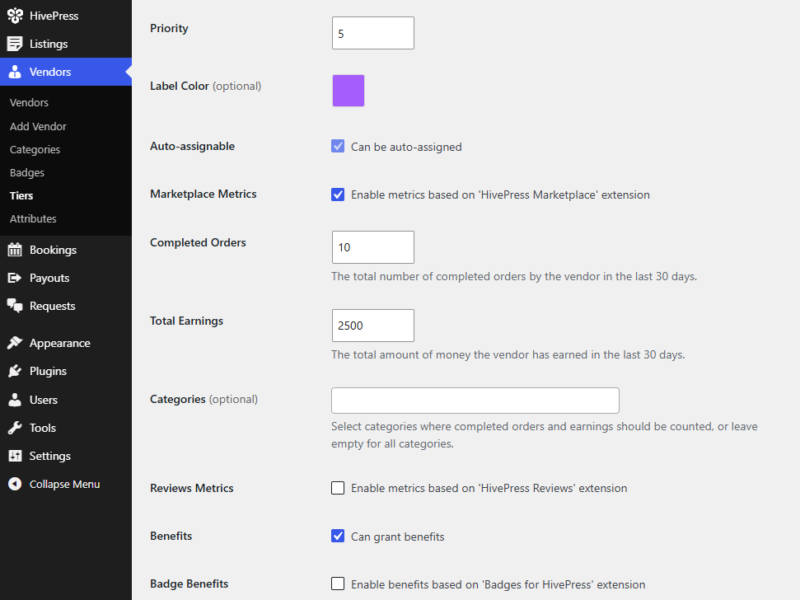Click the Requests speech bubbles icon

[15, 306]
